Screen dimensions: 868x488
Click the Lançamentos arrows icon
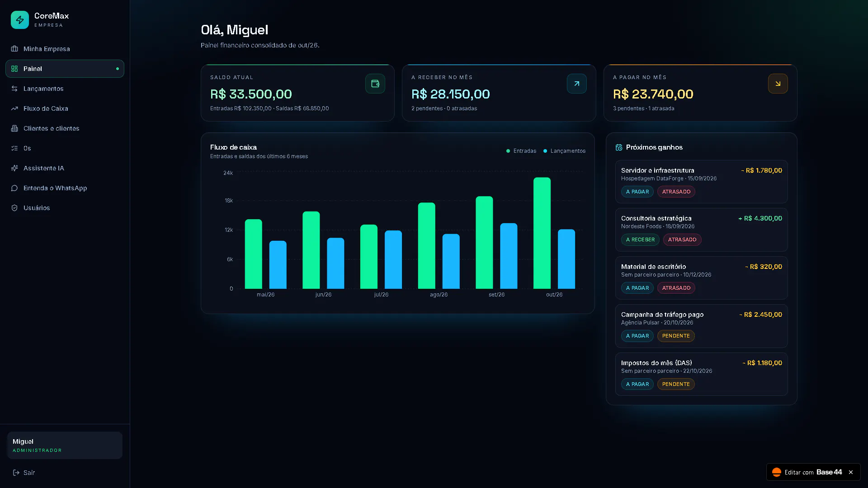pyautogui.click(x=14, y=89)
